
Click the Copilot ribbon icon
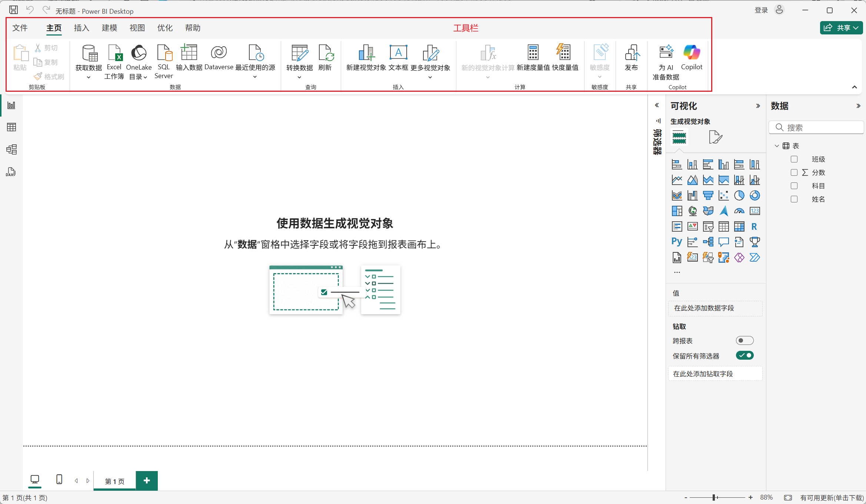(691, 53)
